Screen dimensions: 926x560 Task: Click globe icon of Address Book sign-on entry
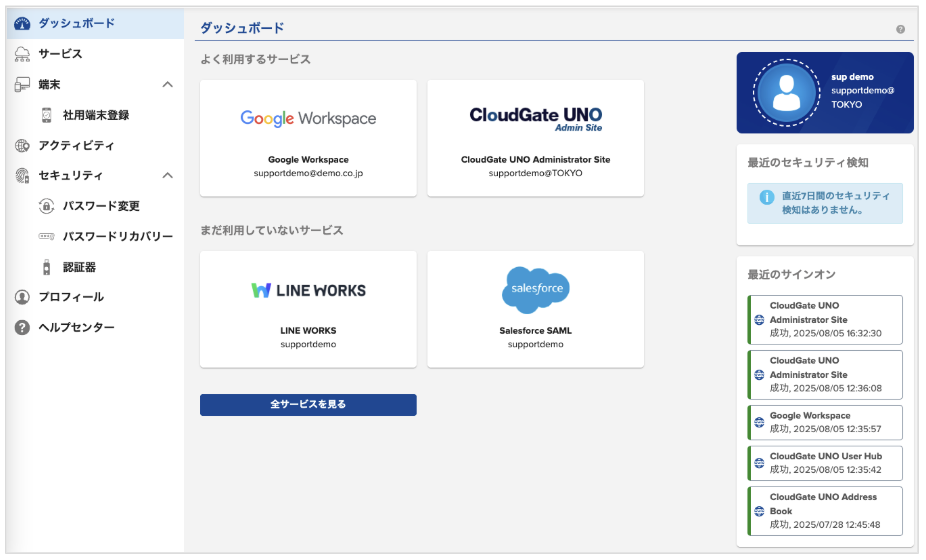pyautogui.click(x=759, y=511)
